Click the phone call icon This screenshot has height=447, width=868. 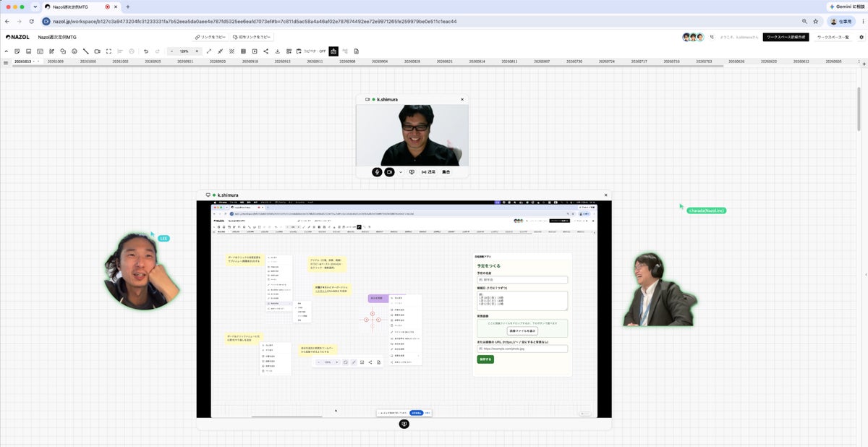tap(712, 37)
